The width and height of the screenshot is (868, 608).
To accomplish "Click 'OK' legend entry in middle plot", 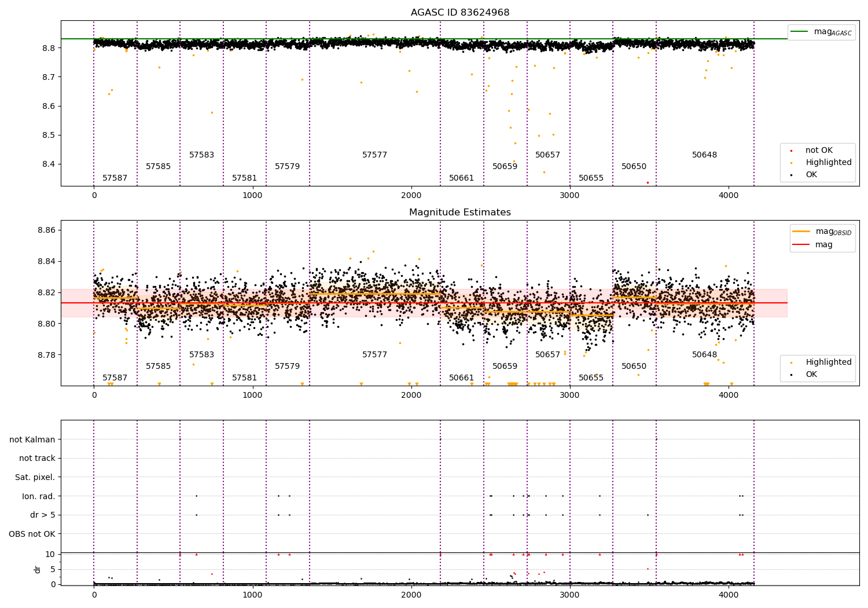I will tap(811, 375).
